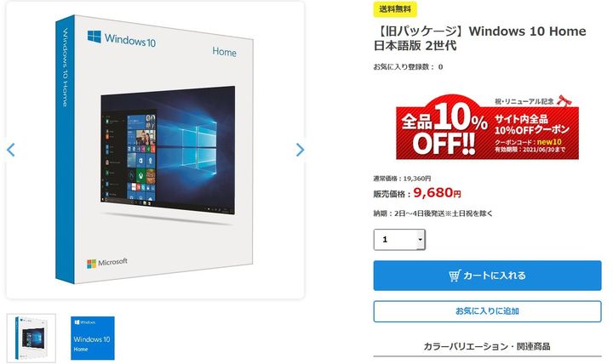The width and height of the screenshot is (613, 364).
Task: Advance to next product image with right arrow
Action: point(300,150)
